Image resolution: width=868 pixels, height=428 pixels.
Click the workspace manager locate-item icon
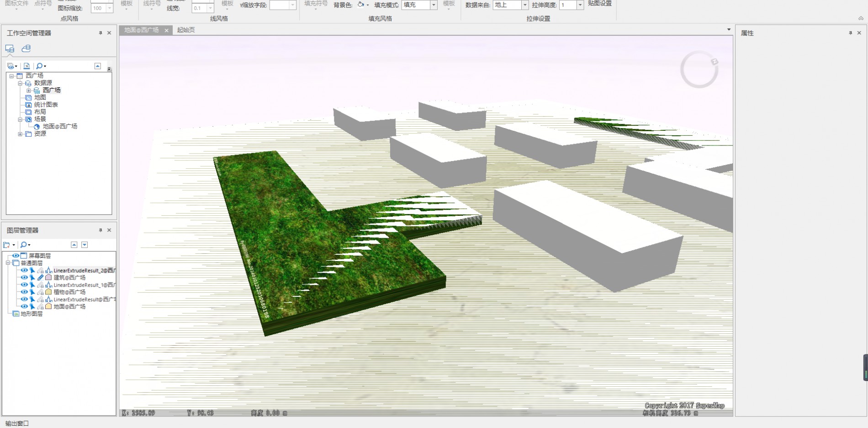pyautogui.click(x=26, y=66)
